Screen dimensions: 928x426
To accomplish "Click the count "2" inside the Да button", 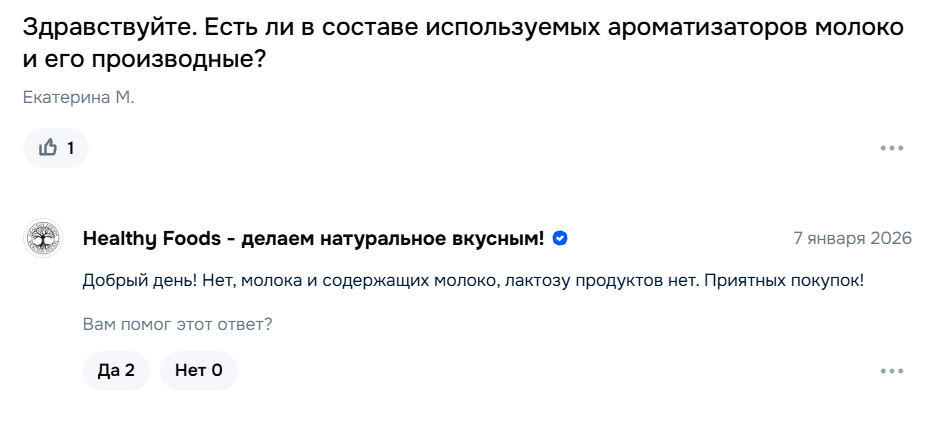I will point(130,371).
